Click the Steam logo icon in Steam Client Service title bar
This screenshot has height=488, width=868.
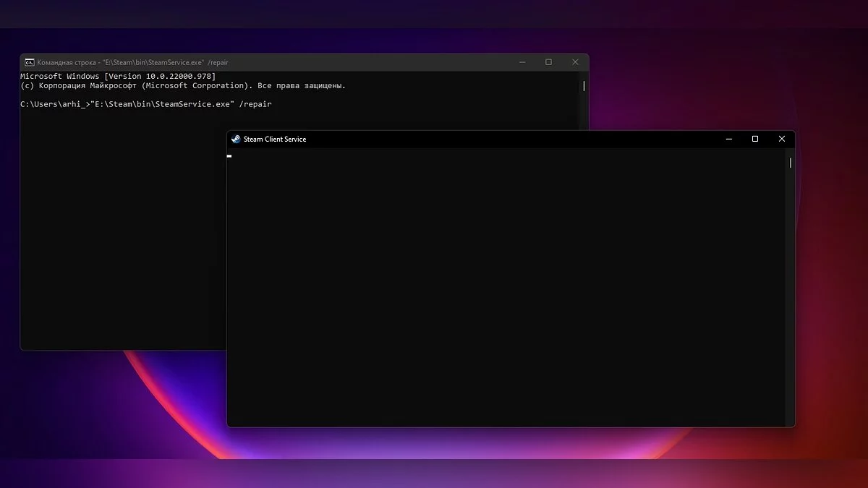point(236,139)
